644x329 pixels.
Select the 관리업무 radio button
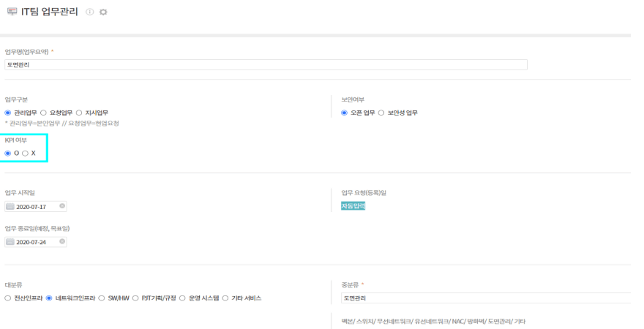[8, 113]
